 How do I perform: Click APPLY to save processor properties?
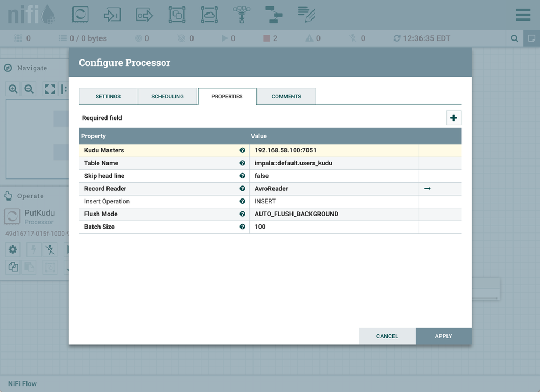(443, 336)
